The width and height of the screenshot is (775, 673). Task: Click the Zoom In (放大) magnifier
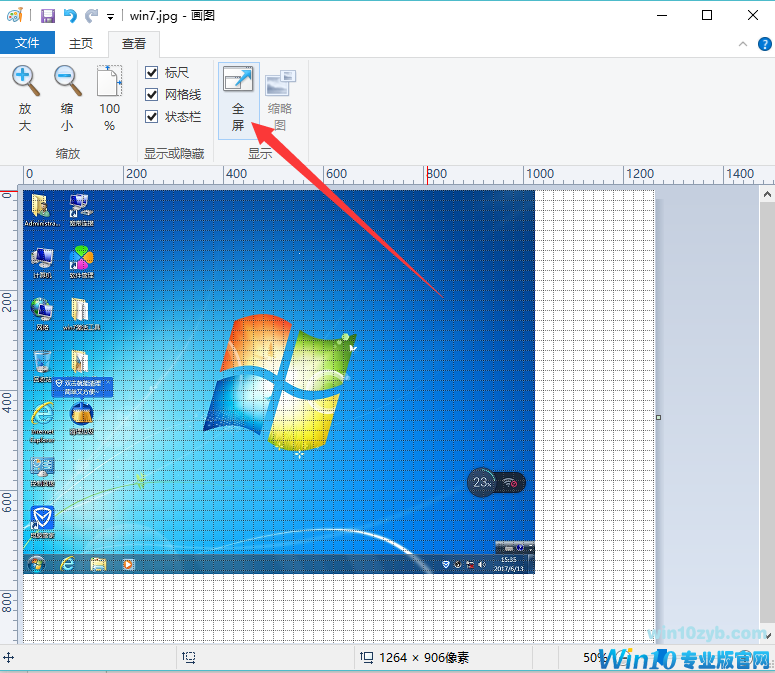point(25,98)
